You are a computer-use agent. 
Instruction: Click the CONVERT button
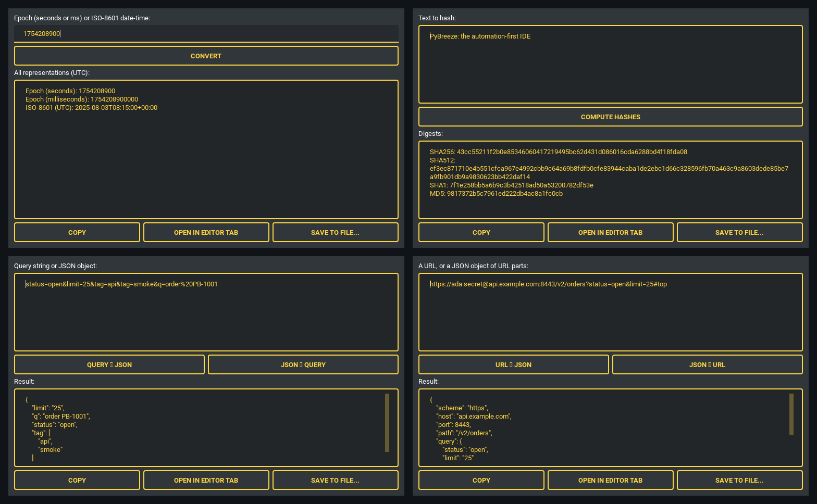point(206,56)
